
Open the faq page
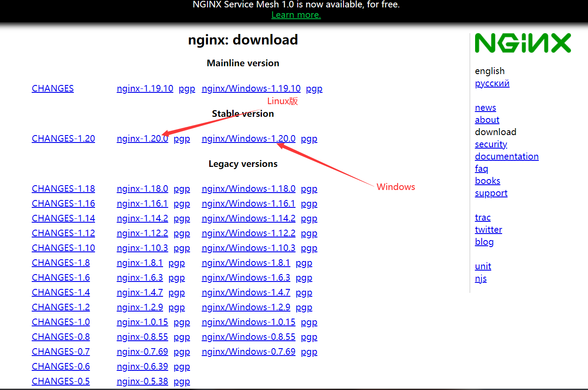[481, 169]
